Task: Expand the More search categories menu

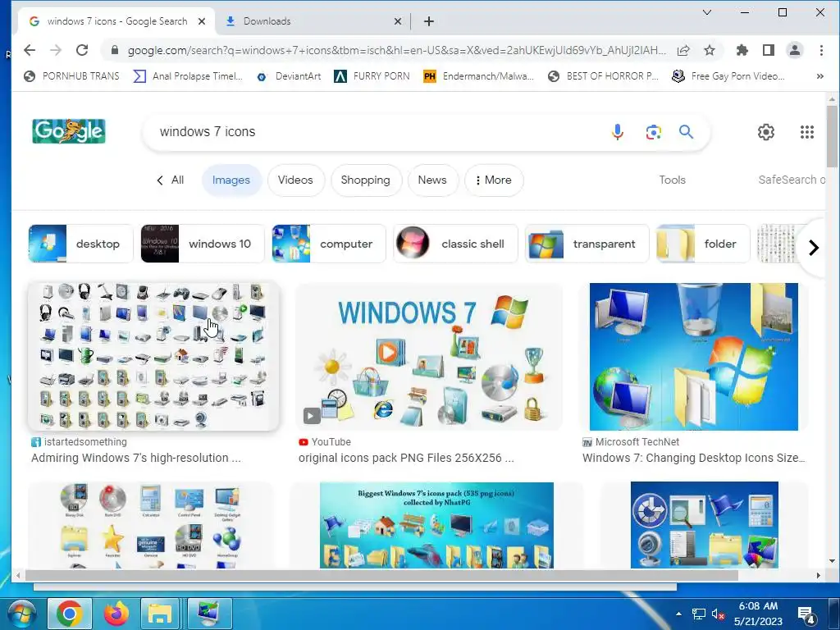Action: tap(493, 180)
